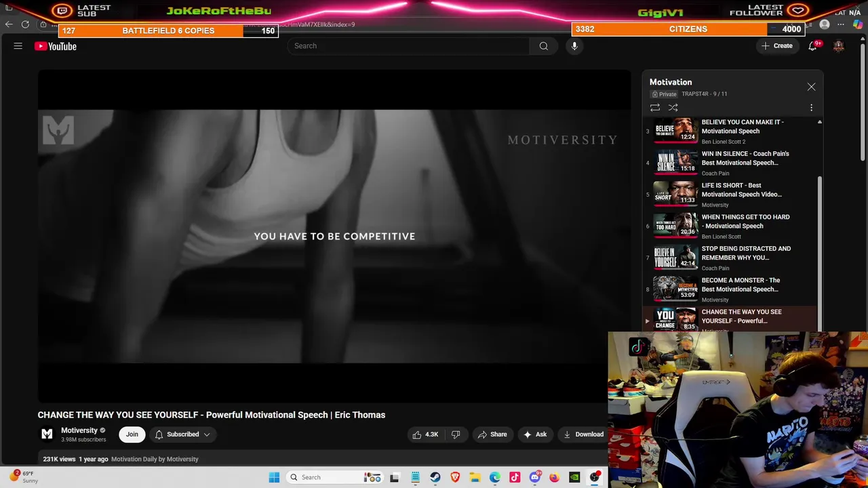
Task: Open the notifications bell
Action: tap(812, 46)
